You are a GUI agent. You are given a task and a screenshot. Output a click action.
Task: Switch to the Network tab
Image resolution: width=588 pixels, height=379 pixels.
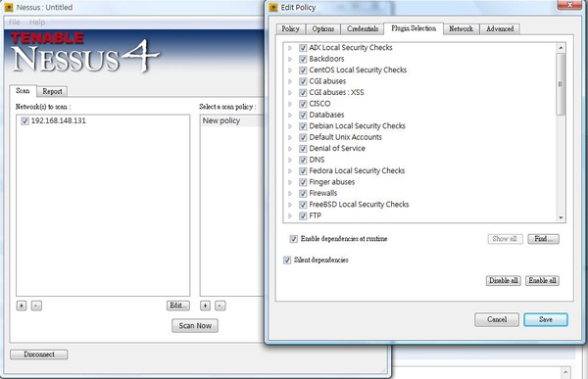point(462,28)
